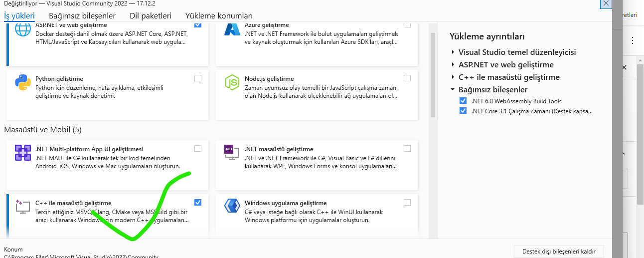The width and height of the screenshot is (644, 258).
Task: Open the Yükleme konumları tab
Action: pyautogui.click(x=218, y=16)
